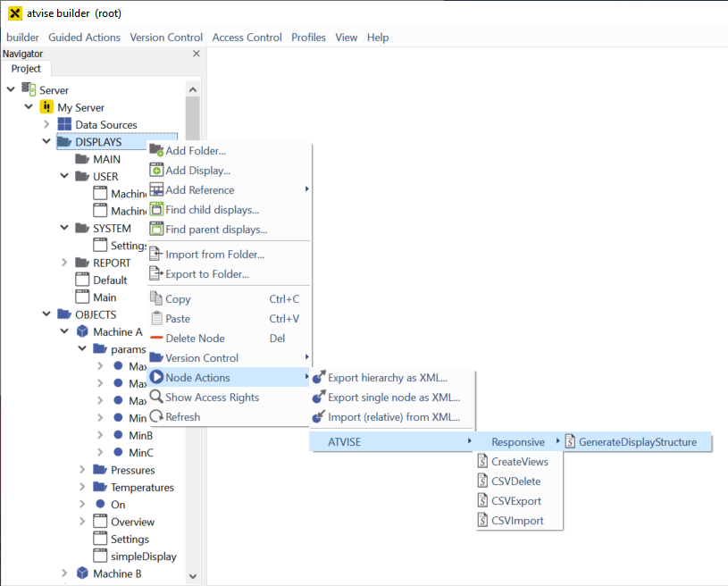
Task: Expand the Machine B node
Action: 64,573
